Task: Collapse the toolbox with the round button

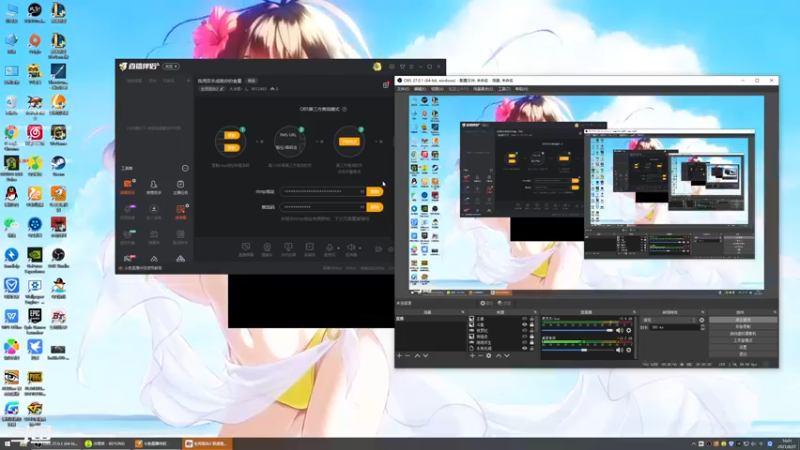Action: coord(185,168)
